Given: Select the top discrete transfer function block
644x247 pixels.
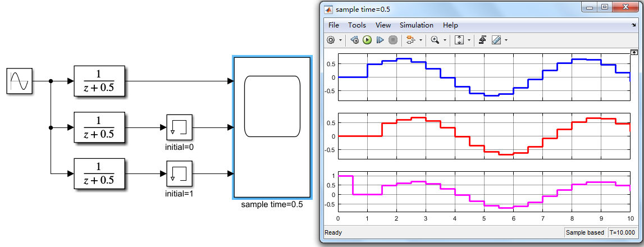Looking at the screenshot, I should pos(99,81).
